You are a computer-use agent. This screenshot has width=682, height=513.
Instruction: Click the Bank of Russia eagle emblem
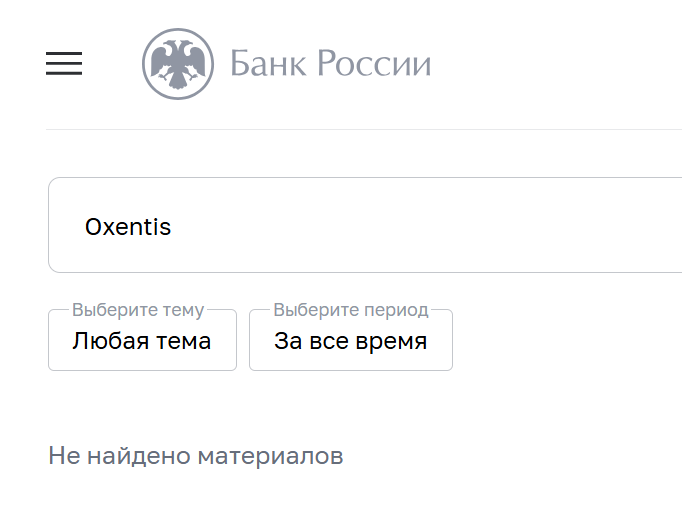click(x=178, y=64)
